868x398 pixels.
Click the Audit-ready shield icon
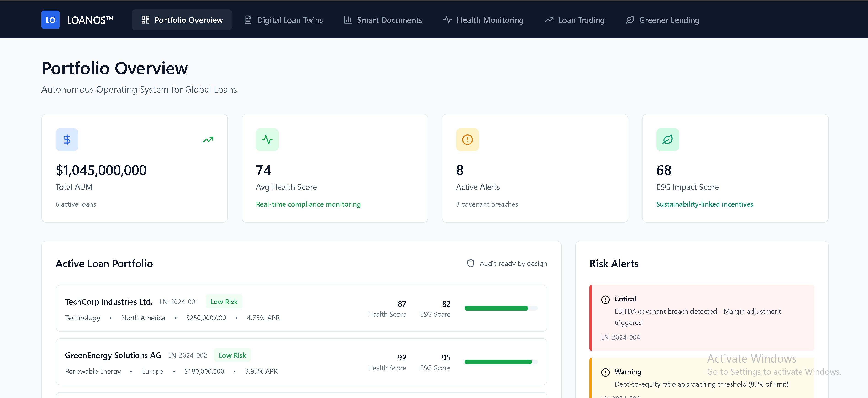(471, 263)
